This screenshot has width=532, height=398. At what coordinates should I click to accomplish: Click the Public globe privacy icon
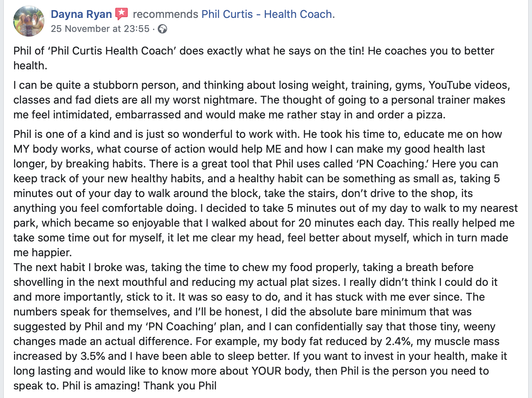pos(162,29)
